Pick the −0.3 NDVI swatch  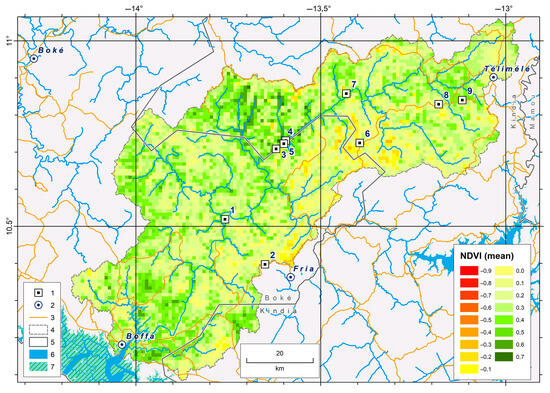tap(469, 345)
